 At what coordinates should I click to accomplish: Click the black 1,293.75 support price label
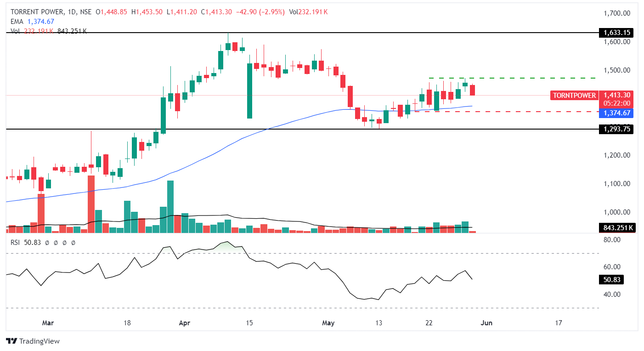point(616,130)
